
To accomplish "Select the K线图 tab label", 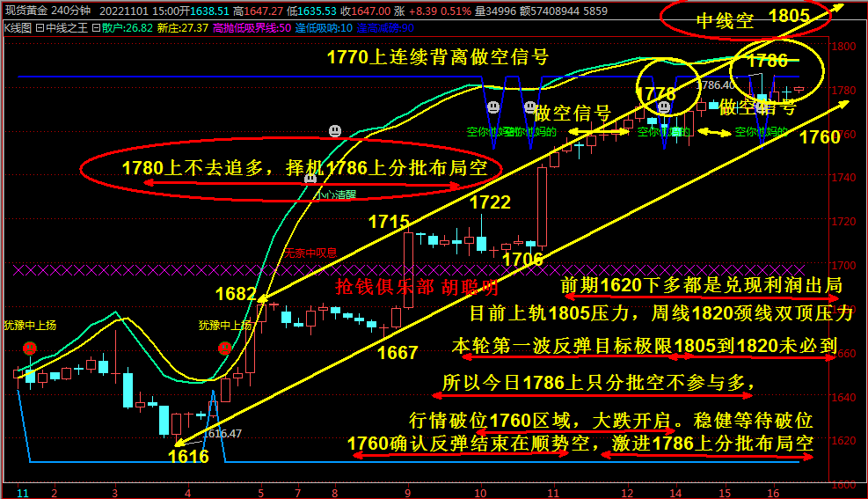I will pyautogui.click(x=18, y=27).
